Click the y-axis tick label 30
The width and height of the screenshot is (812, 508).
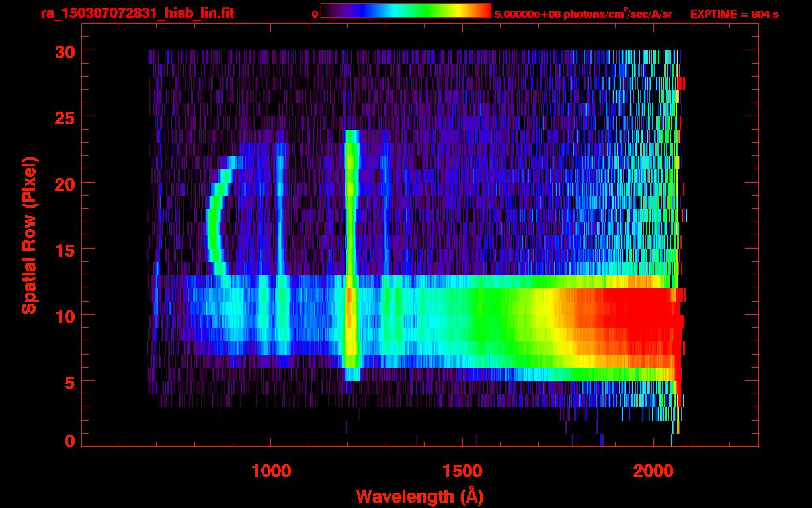[x=64, y=51]
